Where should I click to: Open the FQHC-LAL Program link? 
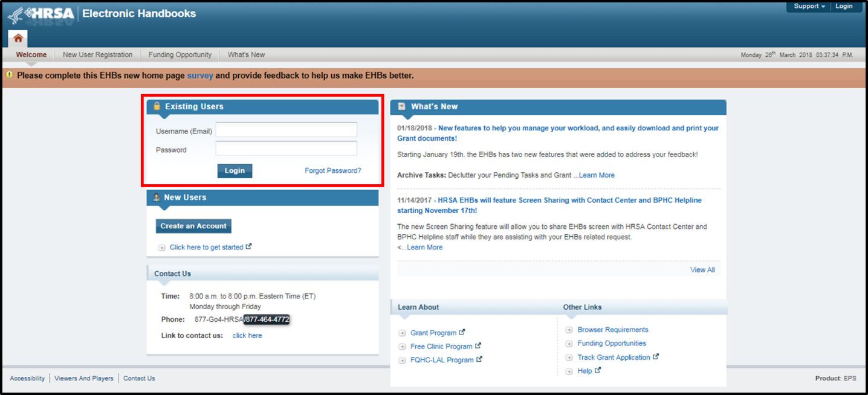pyautogui.click(x=442, y=360)
